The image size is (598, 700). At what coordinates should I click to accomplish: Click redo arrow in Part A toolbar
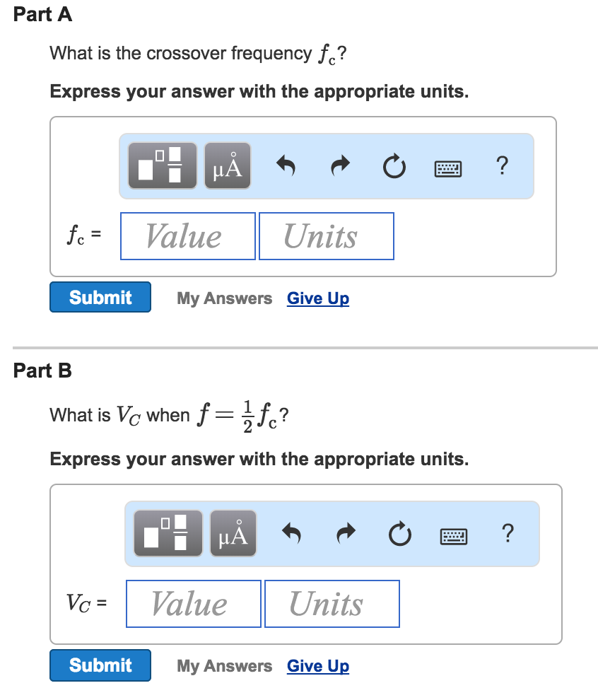coord(340,166)
